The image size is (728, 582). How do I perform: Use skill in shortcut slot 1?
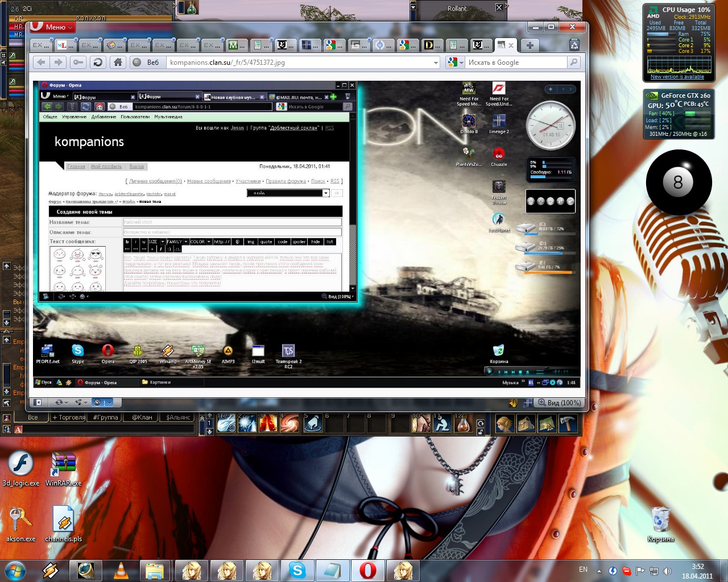coord(226,423)
